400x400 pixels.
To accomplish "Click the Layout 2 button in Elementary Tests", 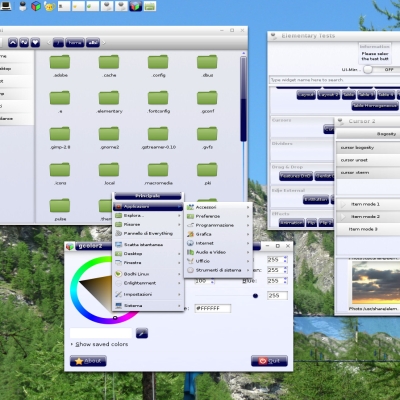I will coord(328,95).
